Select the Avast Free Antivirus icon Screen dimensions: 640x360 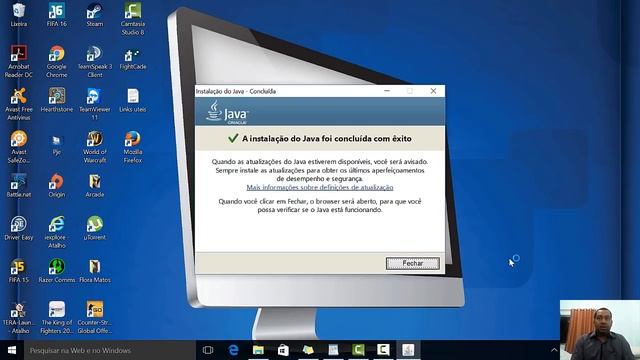19,104
